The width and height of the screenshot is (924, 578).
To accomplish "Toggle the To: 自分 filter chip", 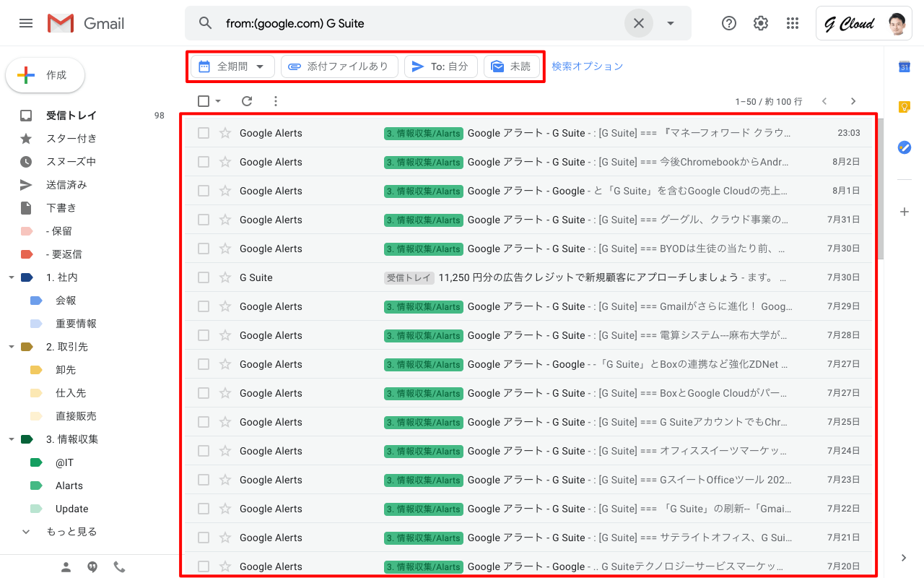I will click(441, 66).
